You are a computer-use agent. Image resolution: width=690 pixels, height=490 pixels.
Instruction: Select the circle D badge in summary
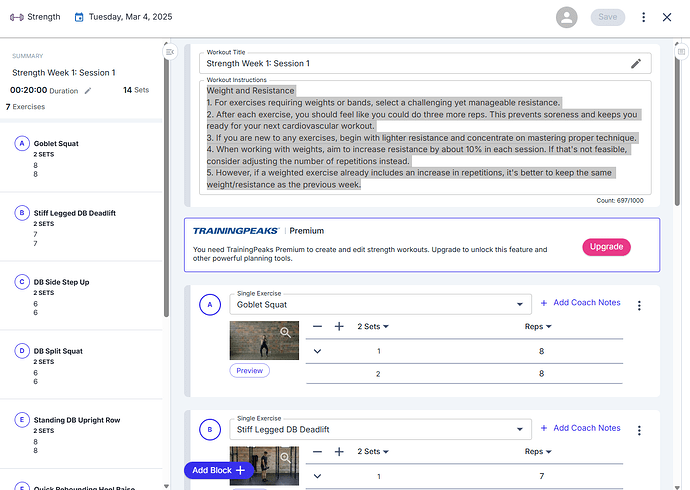click(22, 351)
